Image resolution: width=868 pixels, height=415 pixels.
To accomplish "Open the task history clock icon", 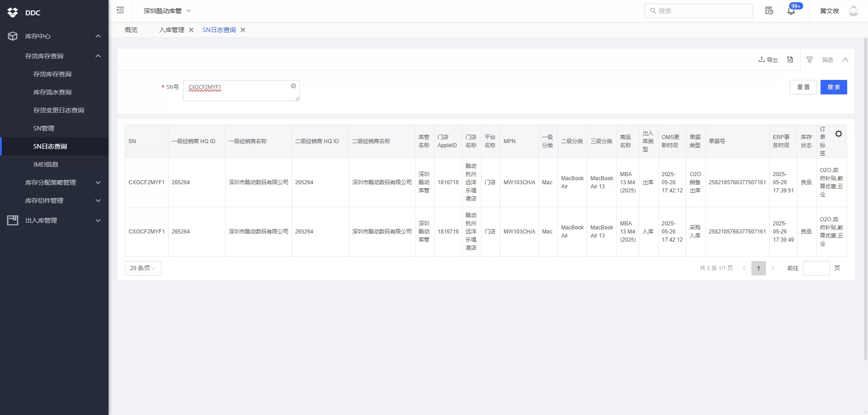I will 769,11.
